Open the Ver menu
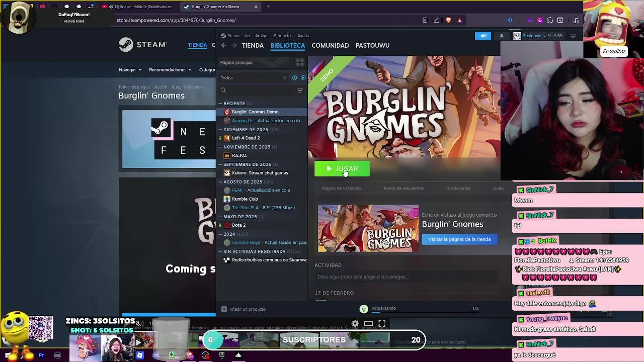The height and width of the screenshot is (362, 644). point(247,36)
